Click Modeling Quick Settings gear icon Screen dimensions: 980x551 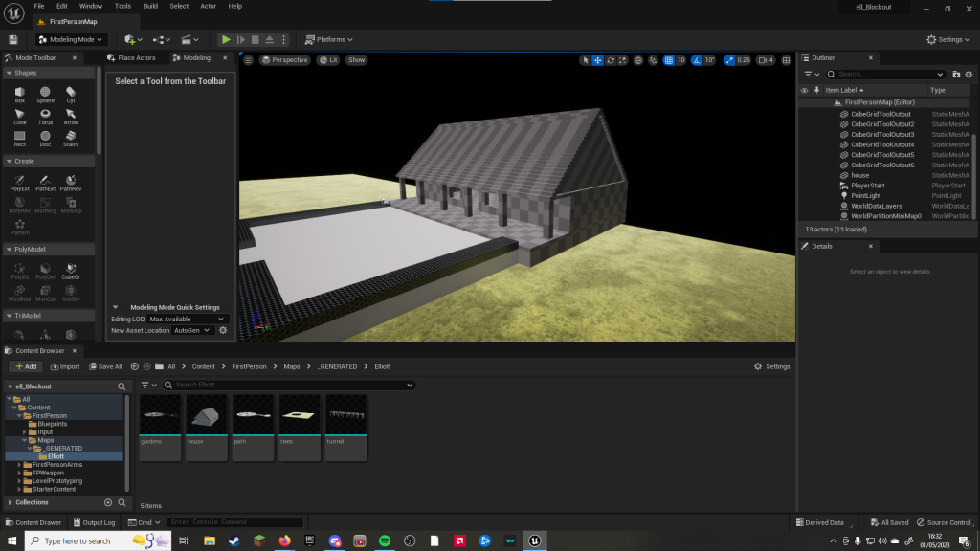[x=223, y=330]
